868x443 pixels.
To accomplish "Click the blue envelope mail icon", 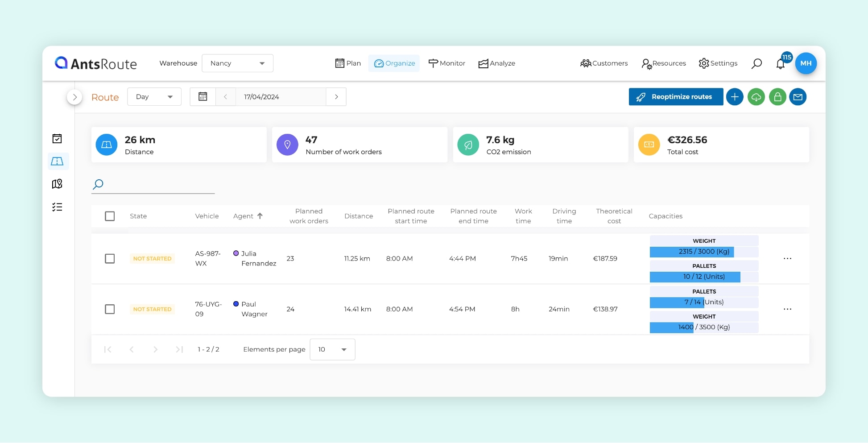I will point(798,97).
